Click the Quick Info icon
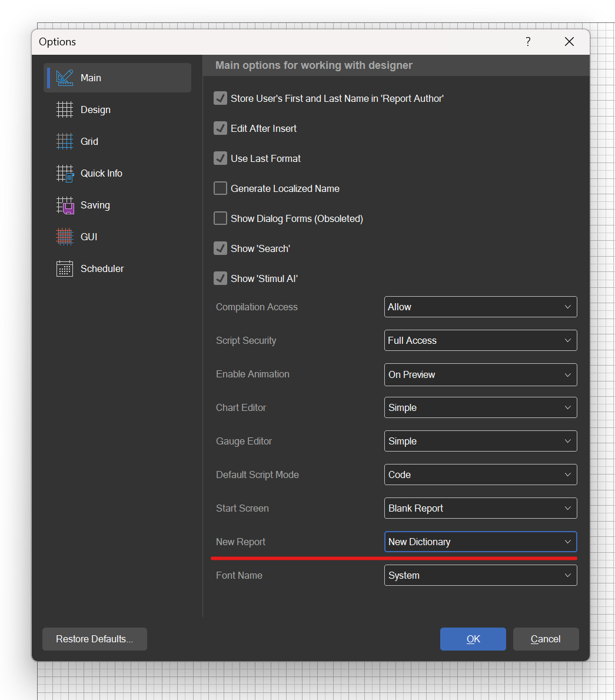Viewport: 615px width, 700px height. click(x=65, y=173)
